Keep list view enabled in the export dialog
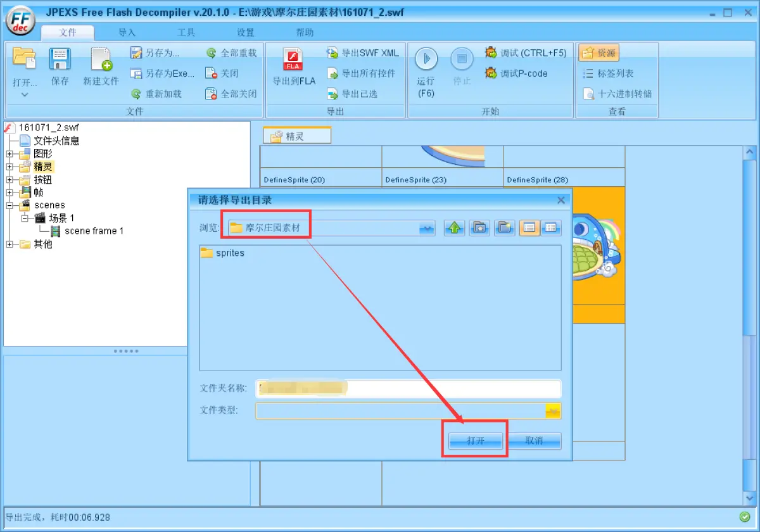 (x=529, y=227)
